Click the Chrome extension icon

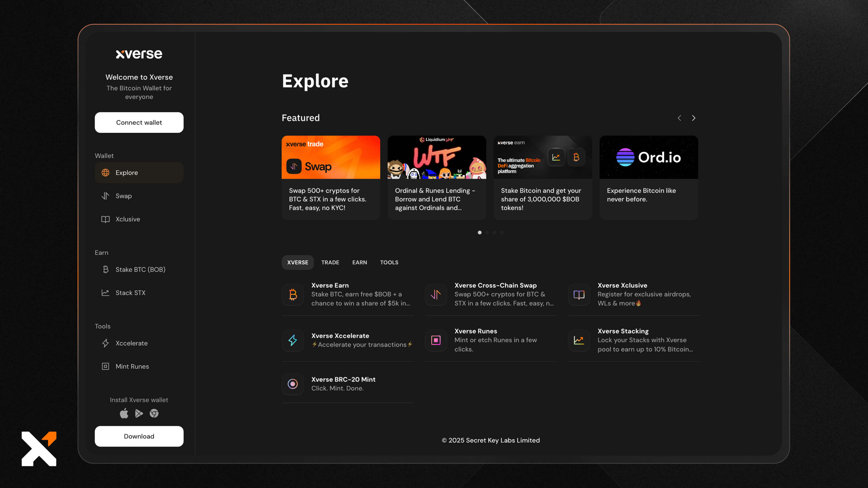click(x=154, y=413)
